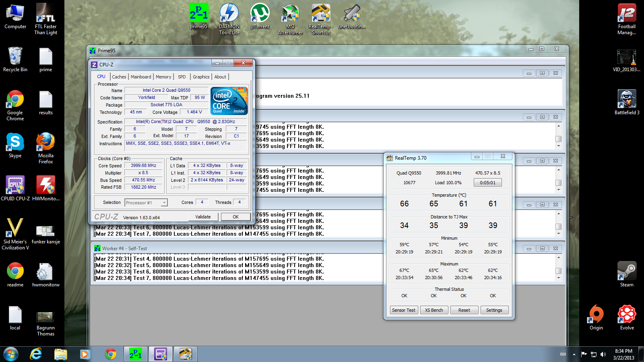The width and height of the screenshot is (644, 362).
Task: Open the Evolve desktop shortcut
Action: (x=627, y=317)
